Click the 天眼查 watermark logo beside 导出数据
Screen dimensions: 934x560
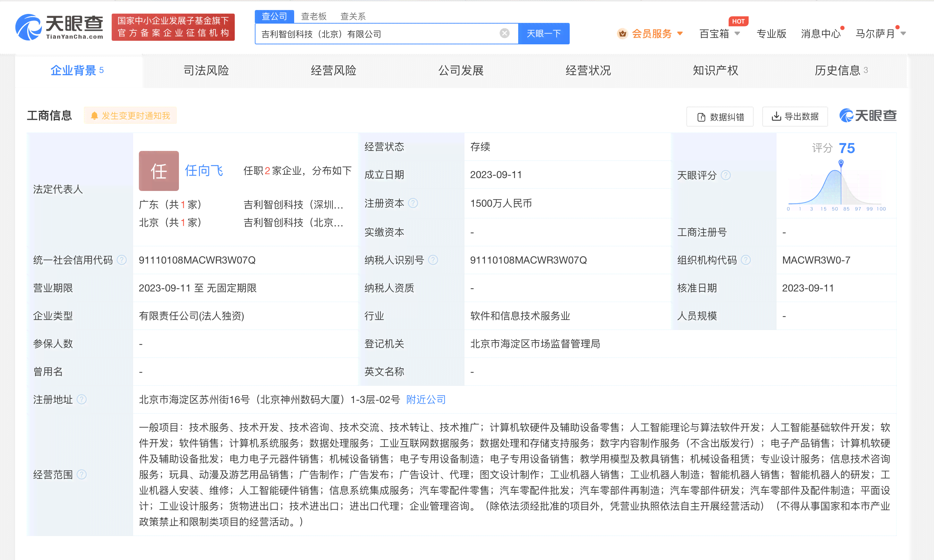[x=867, y=116]
